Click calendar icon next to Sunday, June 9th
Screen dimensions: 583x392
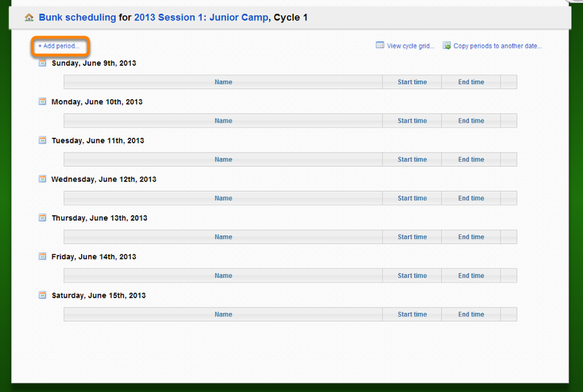coord(43,63)
